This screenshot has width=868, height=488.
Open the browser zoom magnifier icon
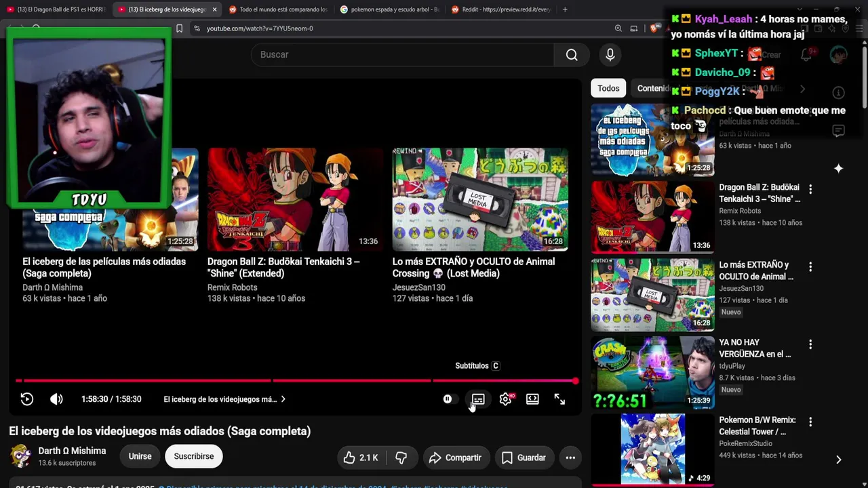(x=618, y=28)
